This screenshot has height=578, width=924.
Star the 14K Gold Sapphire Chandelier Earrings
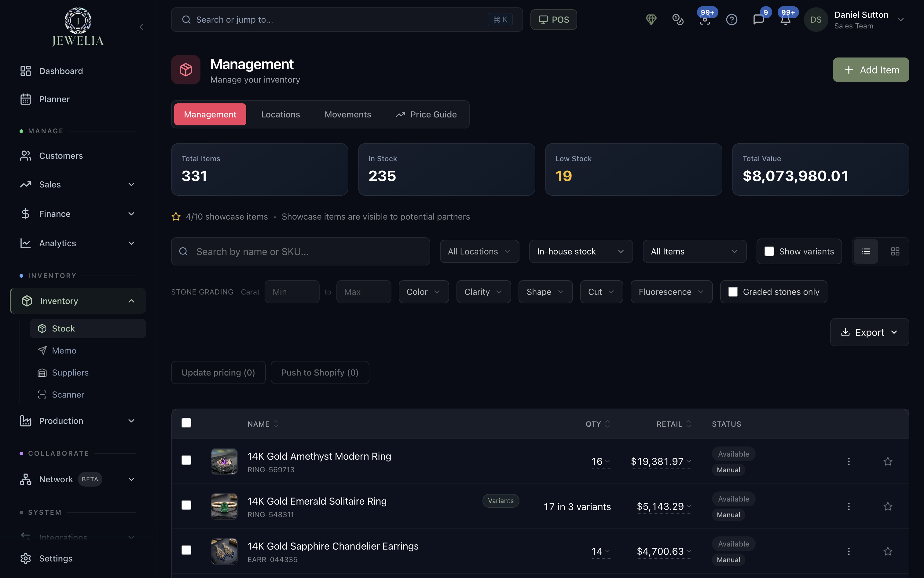[x=888, y=551]
